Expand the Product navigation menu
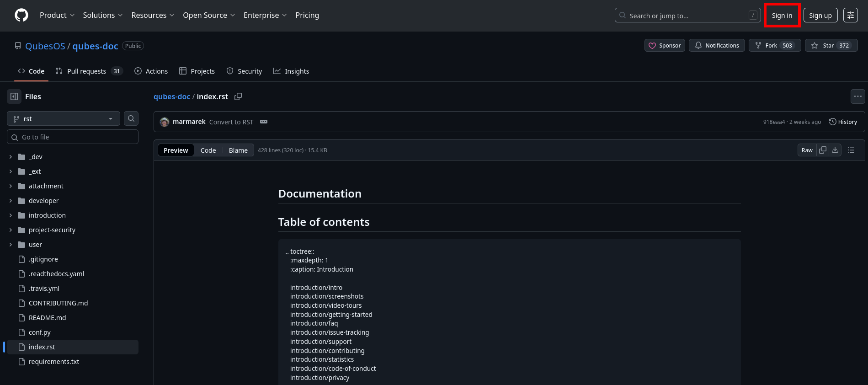 (x=57, y=15)
